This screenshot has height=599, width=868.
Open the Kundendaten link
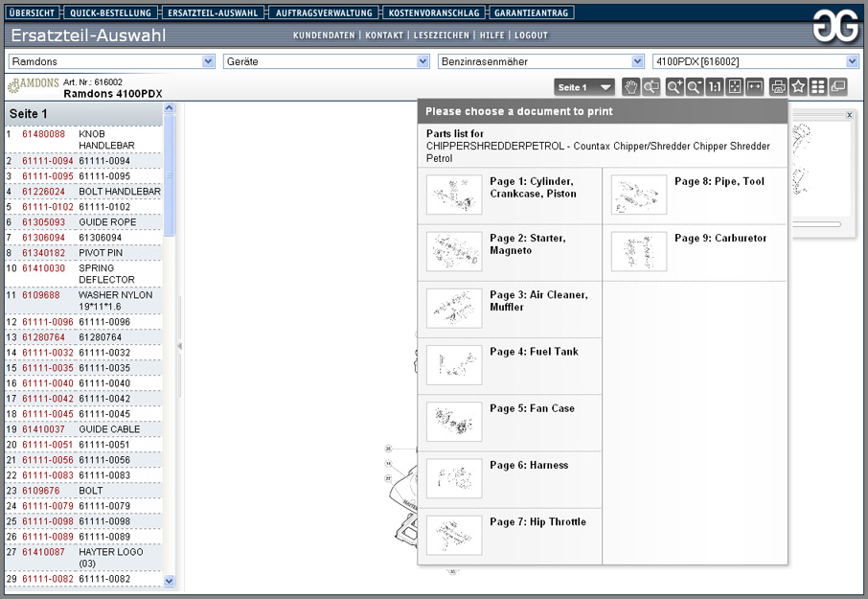(324, 35)
